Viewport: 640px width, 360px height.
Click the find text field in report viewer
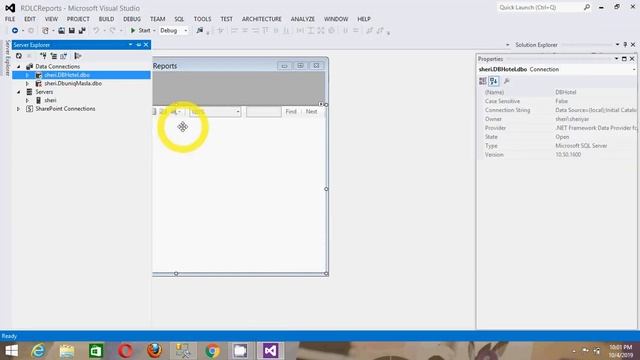click(264, 112)
